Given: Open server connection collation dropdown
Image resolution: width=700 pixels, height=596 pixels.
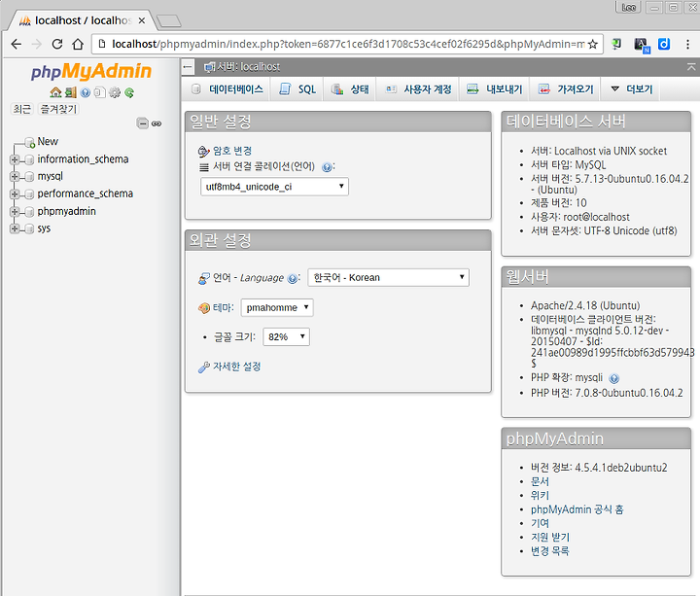Looking at the screenshot, I should click(x=274, y=187).
